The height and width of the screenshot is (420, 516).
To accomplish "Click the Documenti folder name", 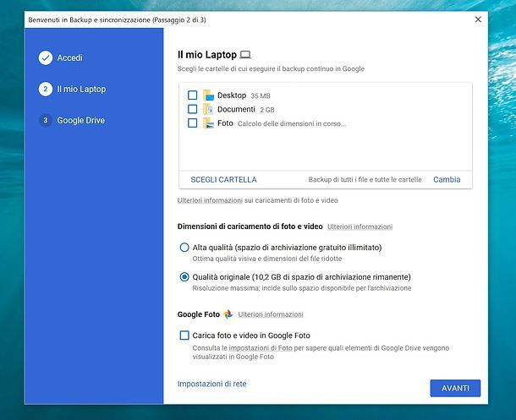I will click(236, 109).
